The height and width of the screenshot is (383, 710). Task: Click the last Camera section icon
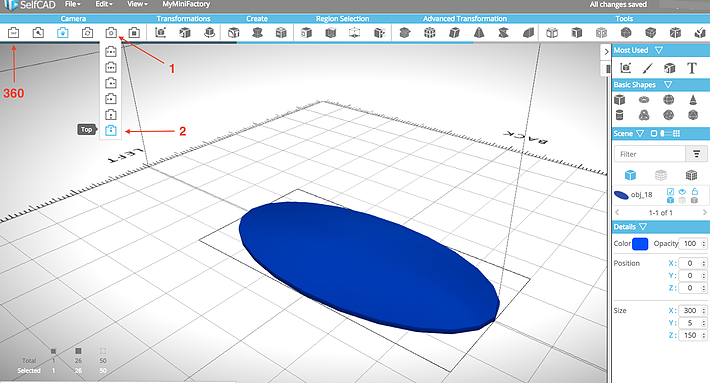point(134,33)
